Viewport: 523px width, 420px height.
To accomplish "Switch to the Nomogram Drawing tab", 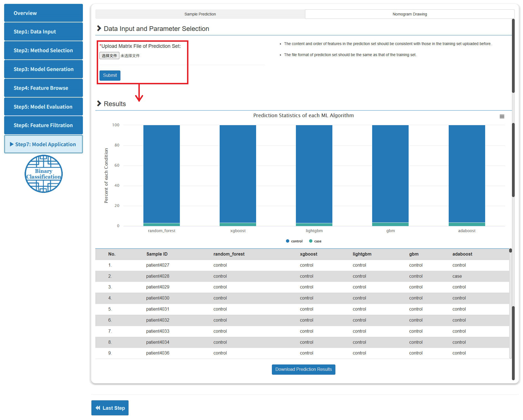I will click(409, 14).
